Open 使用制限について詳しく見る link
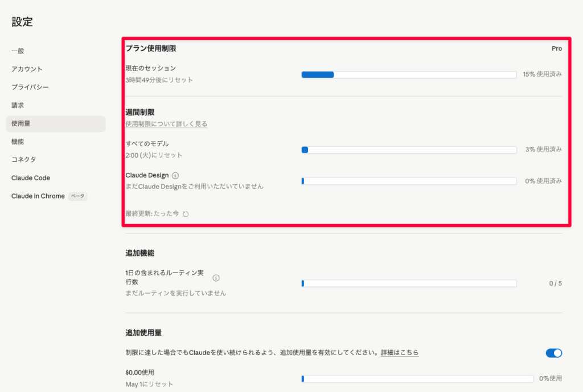 [x=166, y=123]
